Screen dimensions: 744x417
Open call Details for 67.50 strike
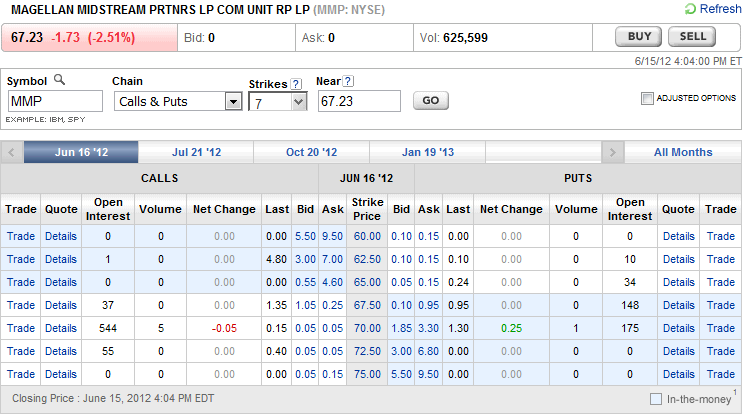(61, 306)
